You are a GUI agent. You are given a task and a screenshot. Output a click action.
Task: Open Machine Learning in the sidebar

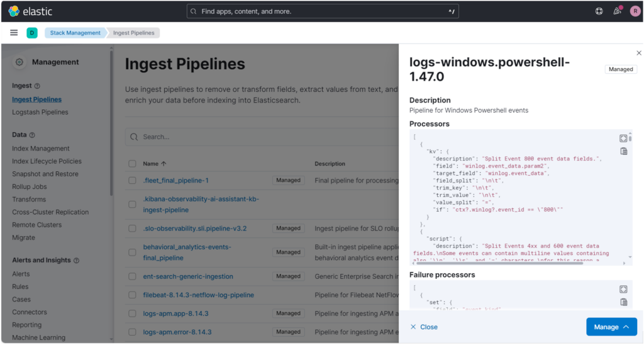tap(38, 337)
